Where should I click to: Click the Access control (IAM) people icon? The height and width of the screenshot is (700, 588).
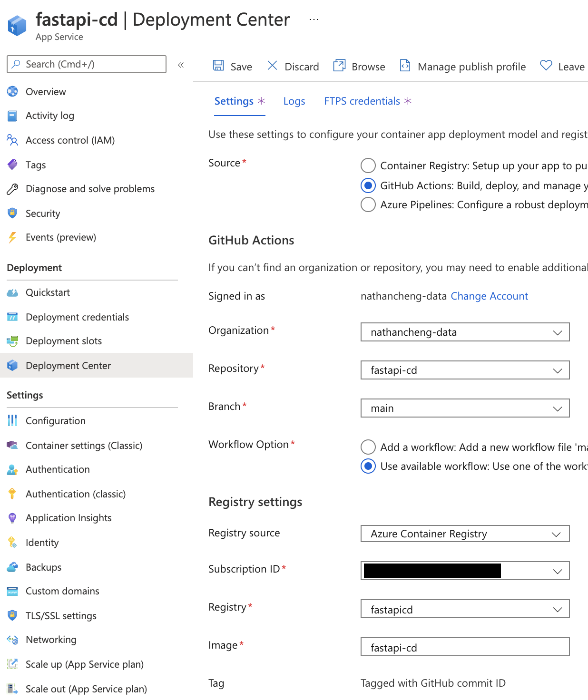[x=12, y=140]
